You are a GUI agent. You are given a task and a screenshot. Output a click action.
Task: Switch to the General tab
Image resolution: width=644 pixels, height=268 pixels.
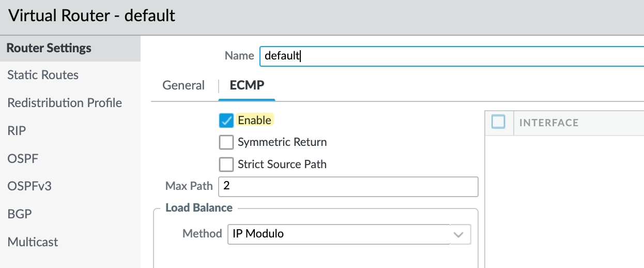[183, 85]
